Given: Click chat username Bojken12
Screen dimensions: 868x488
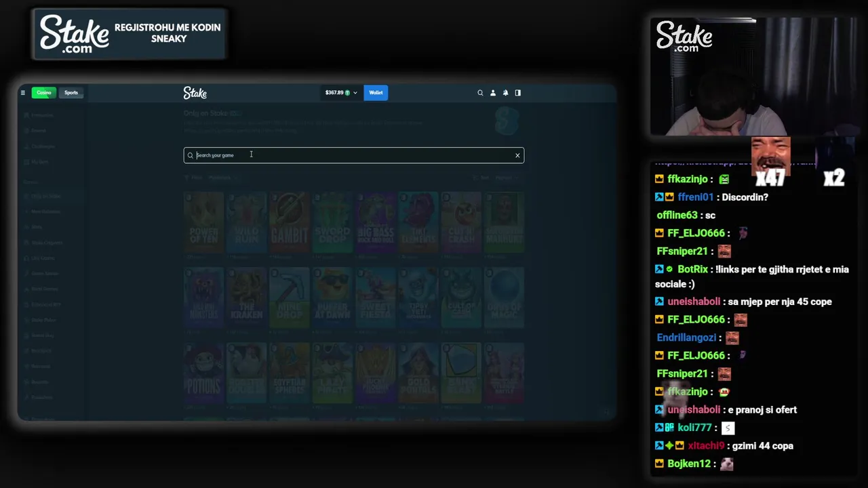Looking at the screenshot, I should (x=689, y=464).
